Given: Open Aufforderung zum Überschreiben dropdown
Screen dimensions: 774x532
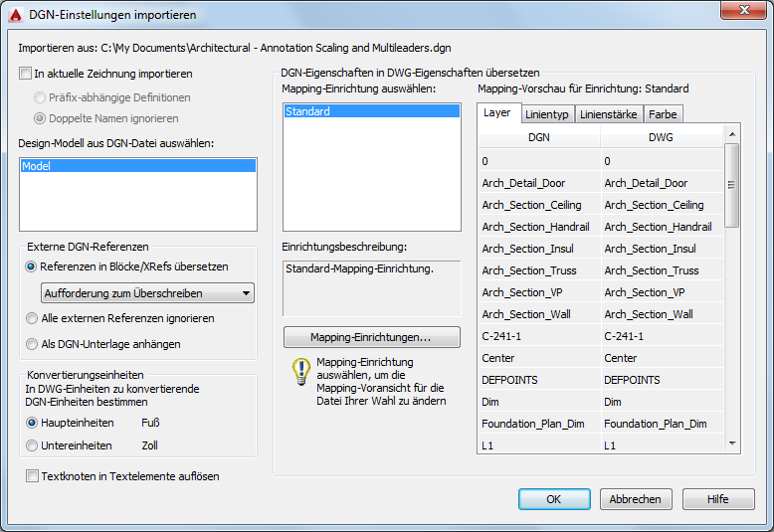Looking at the screenshot, I should pyautogui.click(x=147, y=293).
